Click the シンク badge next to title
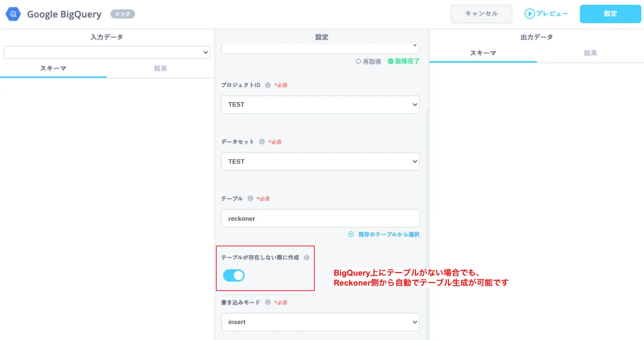Viewport: 644px width, 340px height. pyautogui.click(x=123, y=14)
